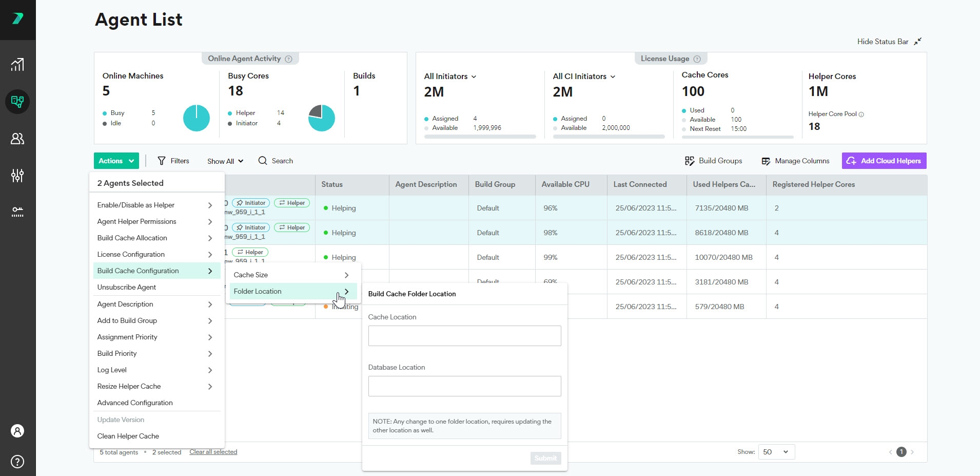Open the rows-per-page Show 50 dropdown
The image size is (980, 476).
[775, 452]
